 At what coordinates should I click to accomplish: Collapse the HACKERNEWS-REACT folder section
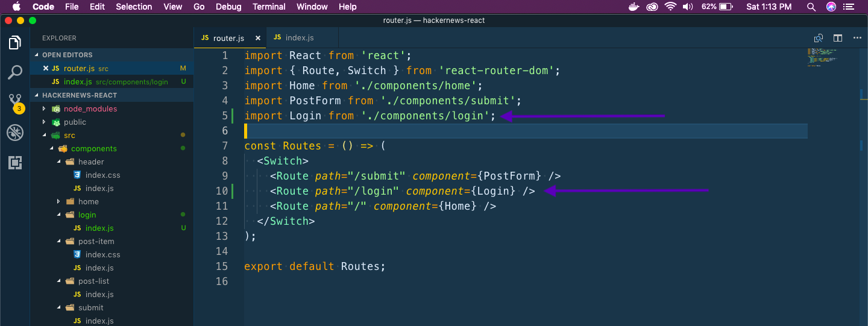coord(36,95)
